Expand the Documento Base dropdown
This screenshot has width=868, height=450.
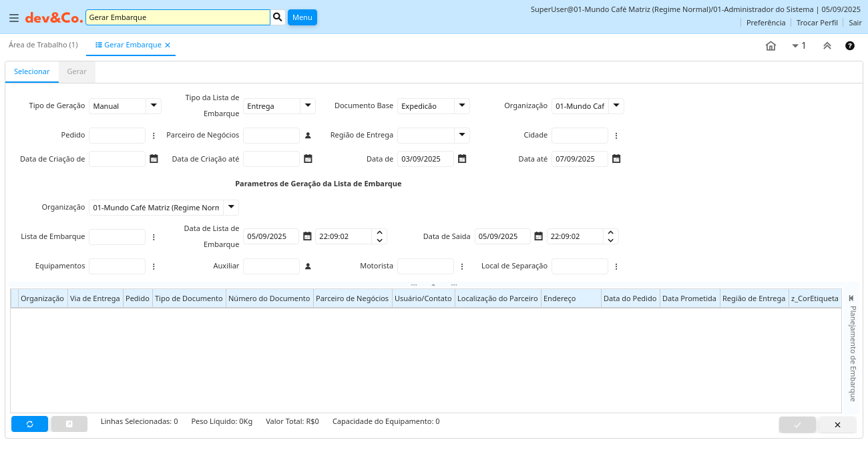coord(462,105)
